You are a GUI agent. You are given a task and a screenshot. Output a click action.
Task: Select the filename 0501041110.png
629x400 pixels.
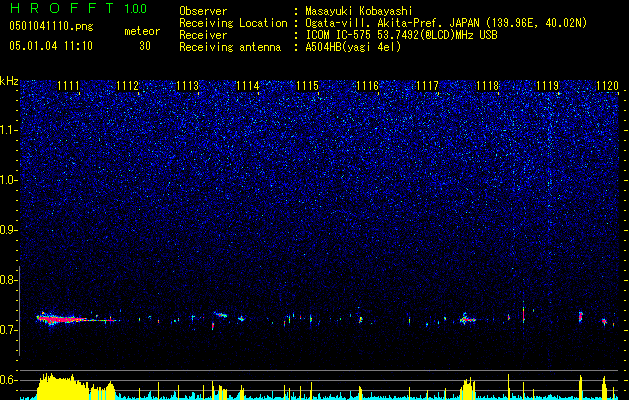pyautogui.click(x=51, y=27)
